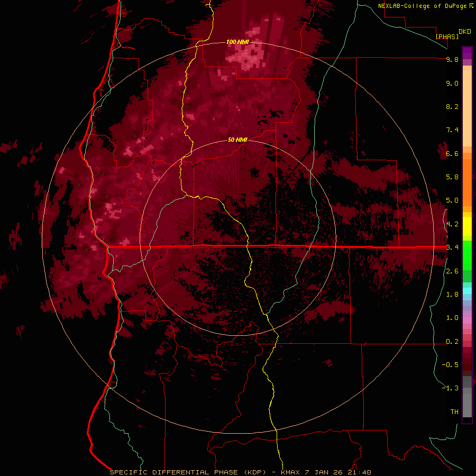
Task: Pick the cyan band of the color scale
Action: (x=467, y=291)
